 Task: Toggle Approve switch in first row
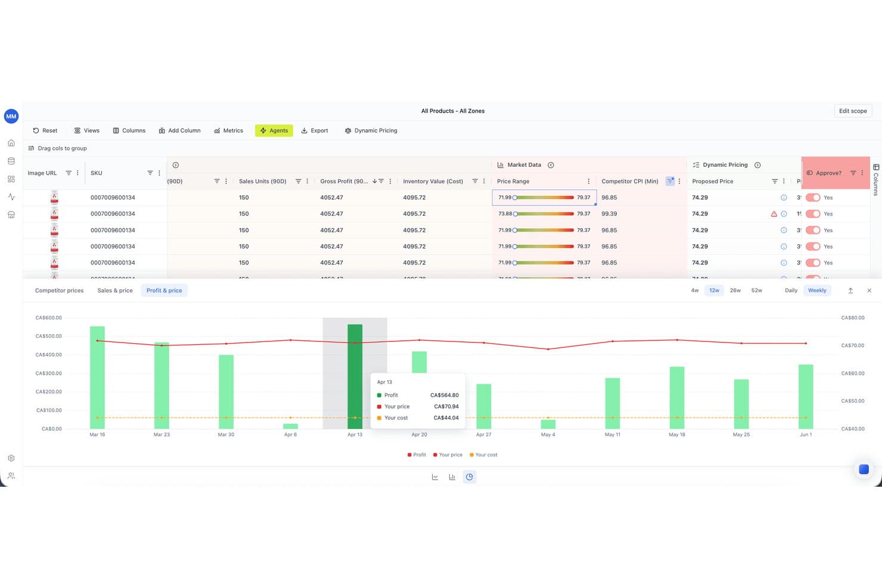[813, 197]
